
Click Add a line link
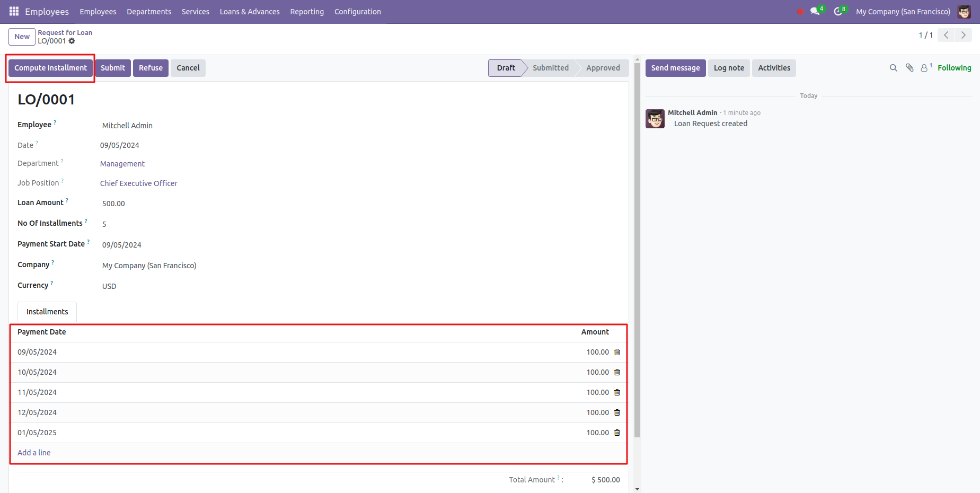(34, 453)
